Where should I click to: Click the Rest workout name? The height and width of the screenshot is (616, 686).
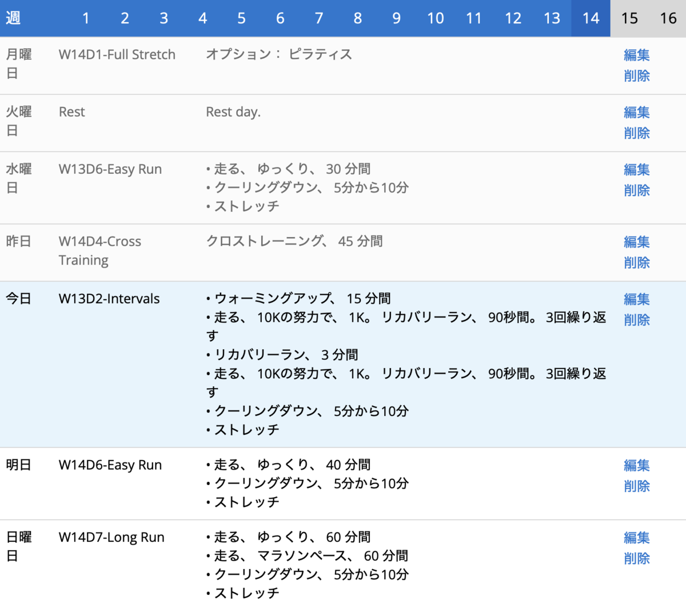pyautogui.click(x=71, y=111)
